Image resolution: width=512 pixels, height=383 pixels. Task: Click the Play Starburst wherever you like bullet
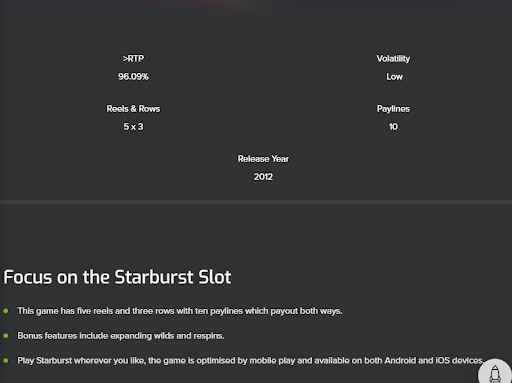tap(251, 361)
